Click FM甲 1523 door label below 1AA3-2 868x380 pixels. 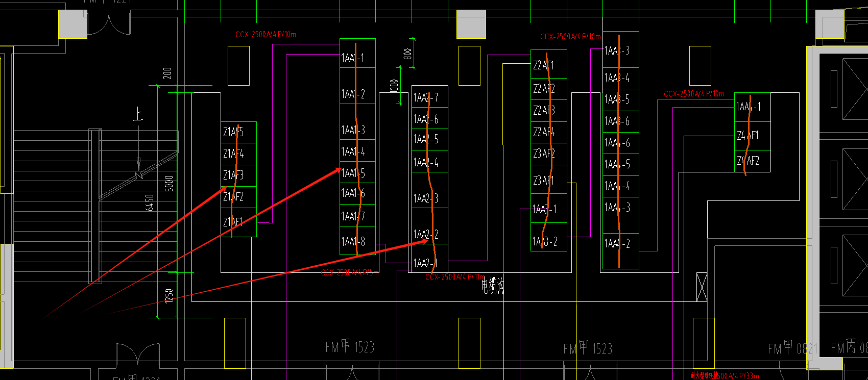(x=588, y=348)
